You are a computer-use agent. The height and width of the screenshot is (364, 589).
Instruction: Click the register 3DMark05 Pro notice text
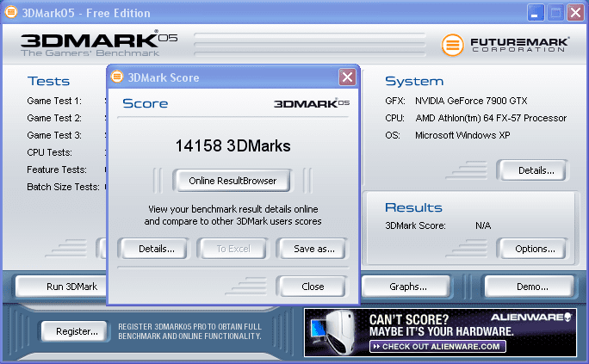(189, 331)
